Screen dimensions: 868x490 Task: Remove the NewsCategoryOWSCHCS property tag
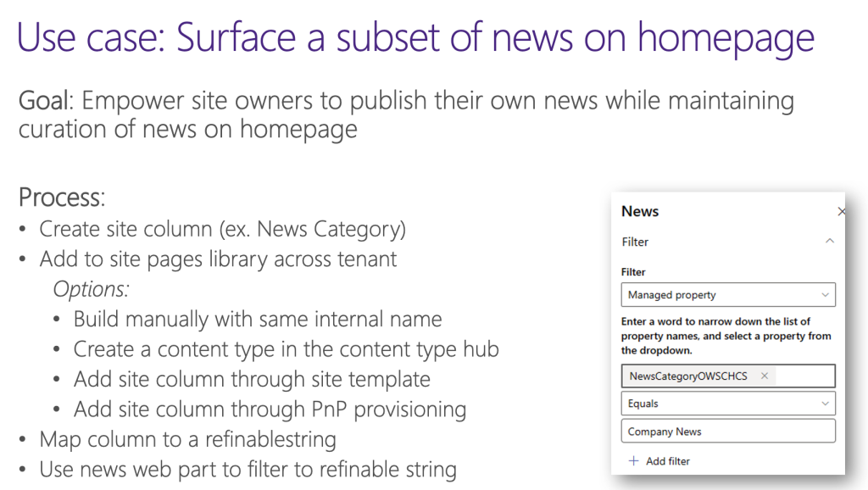[x=765, y=376]
